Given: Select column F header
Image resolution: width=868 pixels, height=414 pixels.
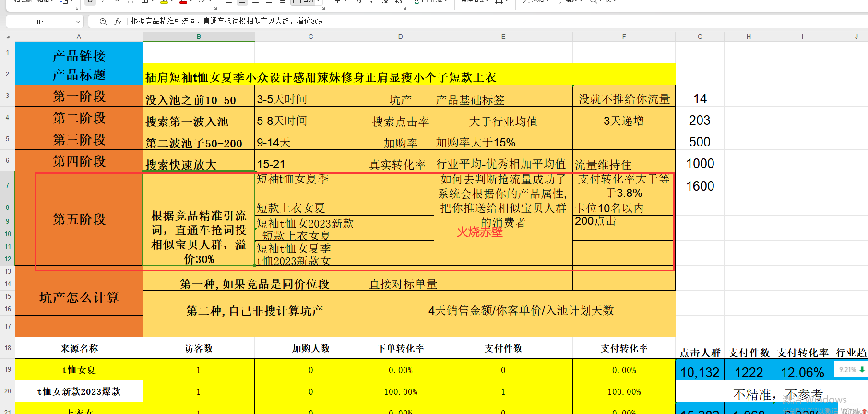Looking at the screenshot, I should pyautogui.click(x=624, y=37).
